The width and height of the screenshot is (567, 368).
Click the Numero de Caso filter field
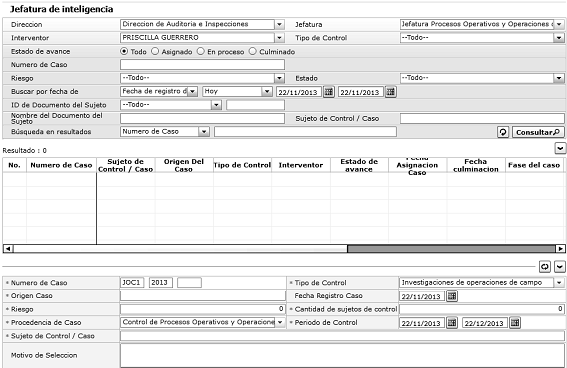(202, 65)
